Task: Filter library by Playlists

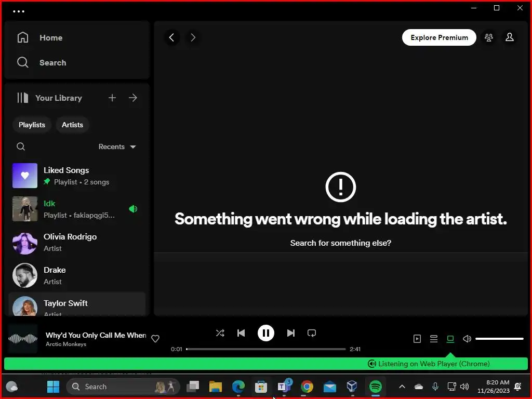Action: coord(32,125)
